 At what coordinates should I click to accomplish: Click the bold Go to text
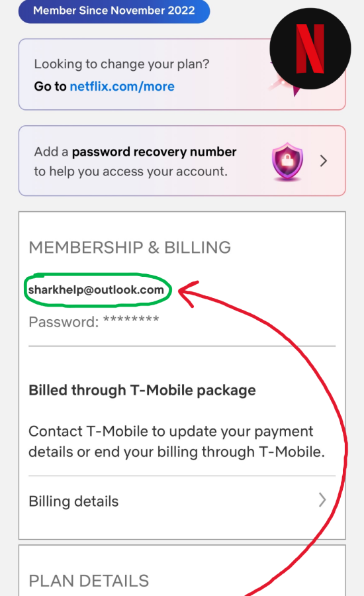pyautogui.click(x=50, y=86)
